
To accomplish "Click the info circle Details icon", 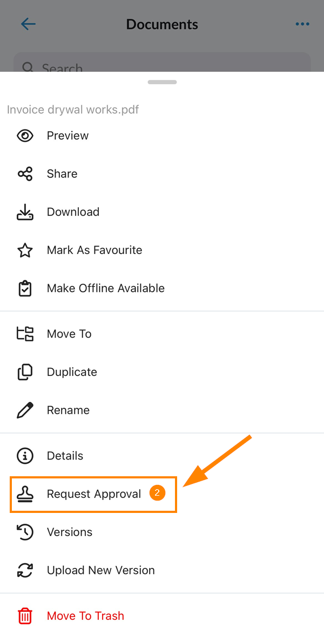I will pos(25,456).
